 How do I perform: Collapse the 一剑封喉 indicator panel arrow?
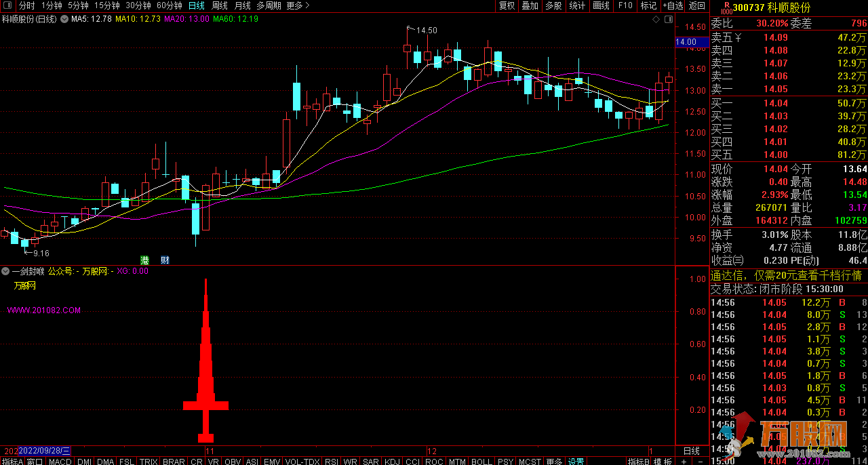click(5, 271)
